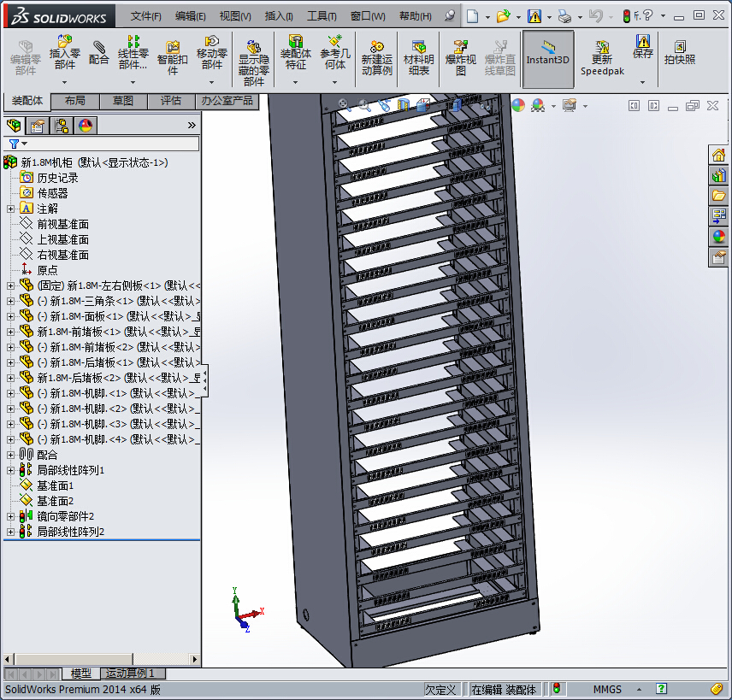The width and height of the screenshot is (732, 700).
Task: Switch to 运动算例1 bottom tab
Action: point(133,674)
